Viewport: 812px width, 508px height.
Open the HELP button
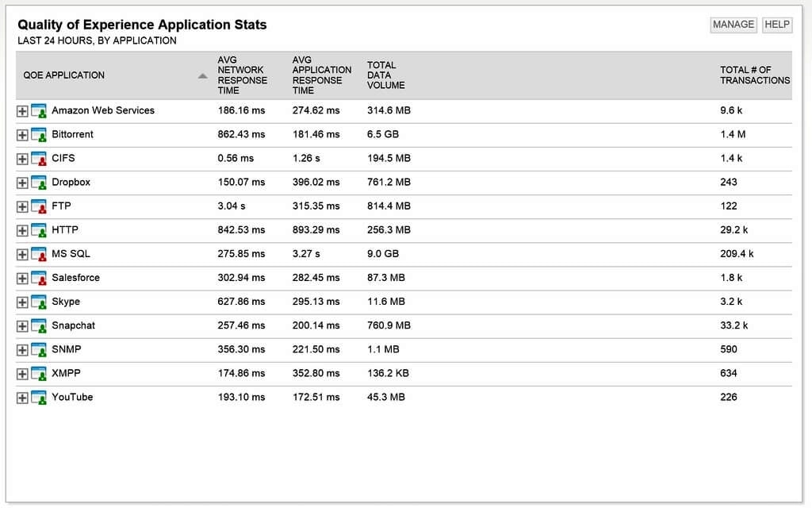pos(776,25)
